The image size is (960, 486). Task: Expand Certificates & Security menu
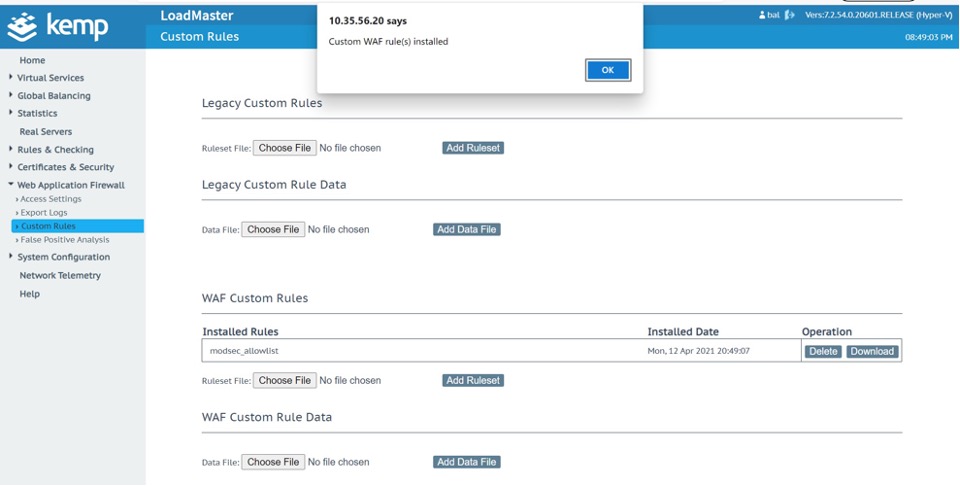(x=65, y=168)
